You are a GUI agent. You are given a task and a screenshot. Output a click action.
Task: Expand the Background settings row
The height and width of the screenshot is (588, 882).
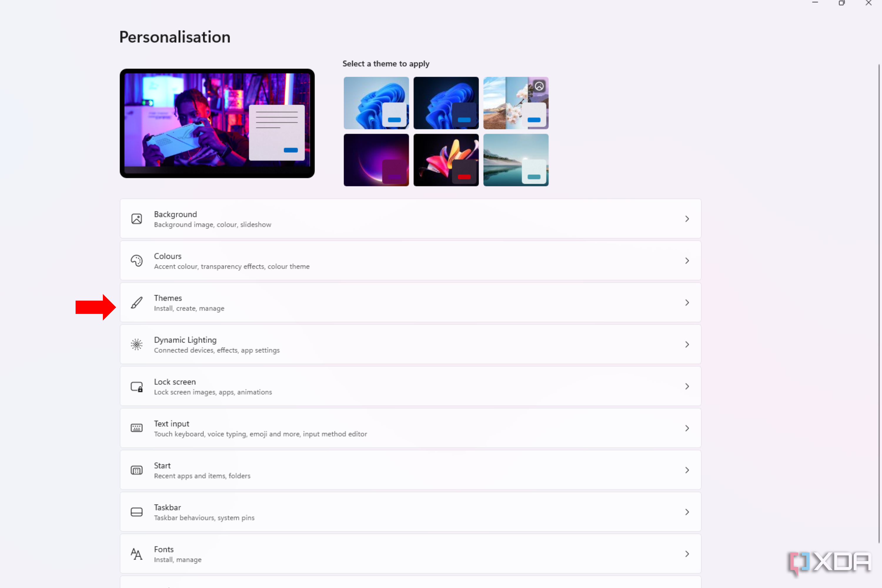[687, 219]
